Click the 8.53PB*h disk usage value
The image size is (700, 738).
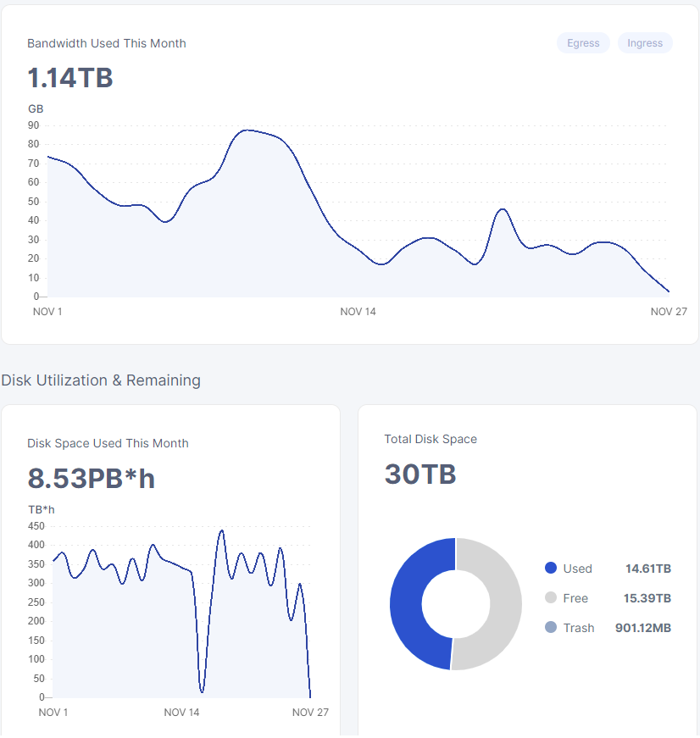tap(92, 479)
